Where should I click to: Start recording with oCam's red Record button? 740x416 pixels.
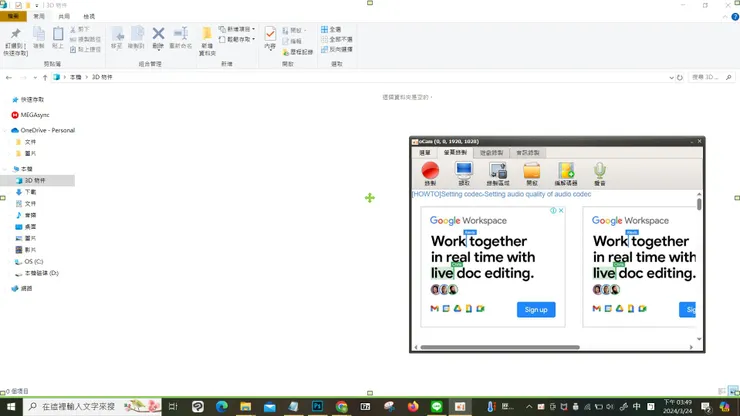tap(430, 173)
